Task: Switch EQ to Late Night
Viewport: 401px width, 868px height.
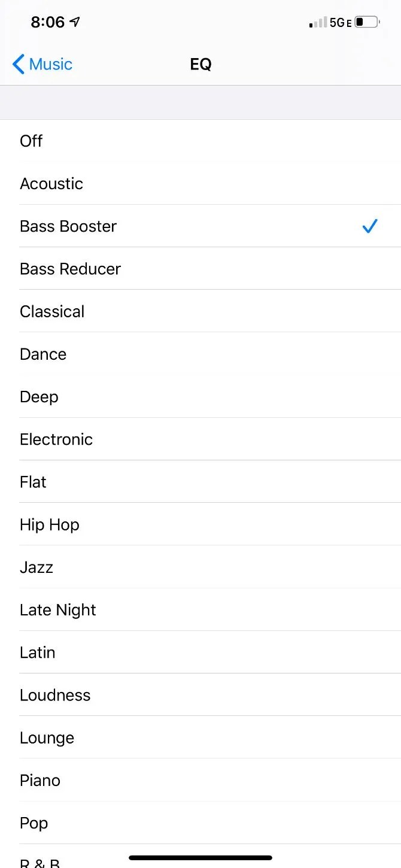Action: 200,609
